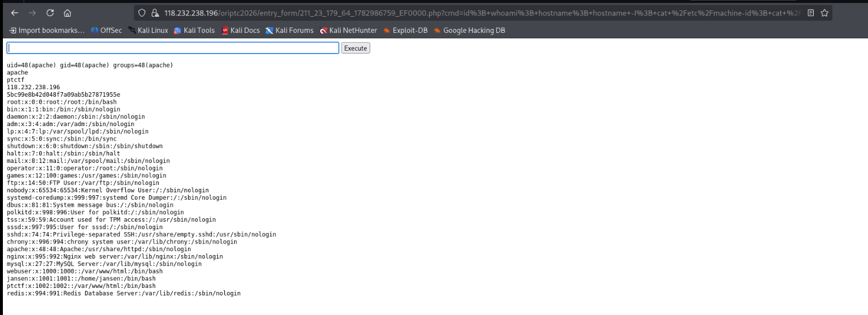
Task: Select the mysql MySQL Server line
Action: pos(104,264)
